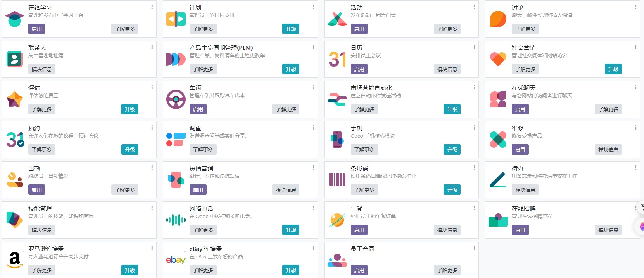This screenshot has width=644, height=278.
Task: Open the three-dot menu on 在线学习 card
Action: tap(152, 7)
